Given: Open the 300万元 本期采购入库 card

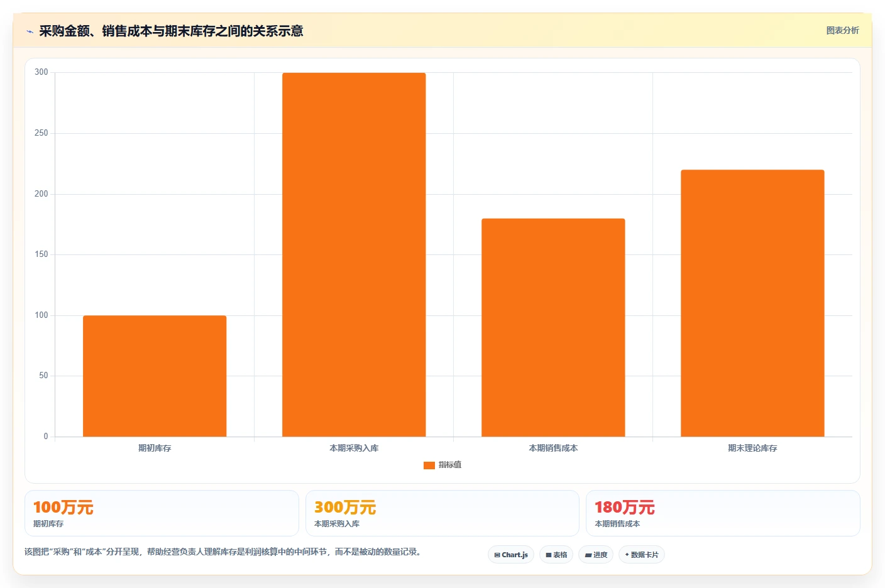Looking at the screenshot, I should click(x=442, y=513).
